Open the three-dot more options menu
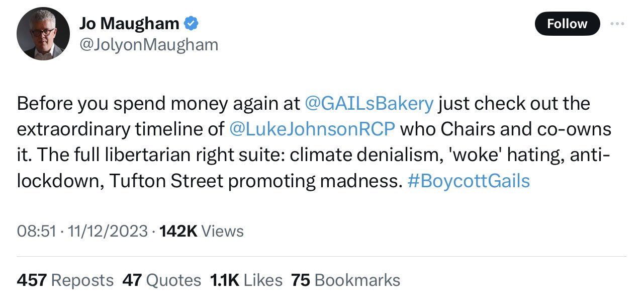This screenshot has height=299, width=644. [617, 24]
